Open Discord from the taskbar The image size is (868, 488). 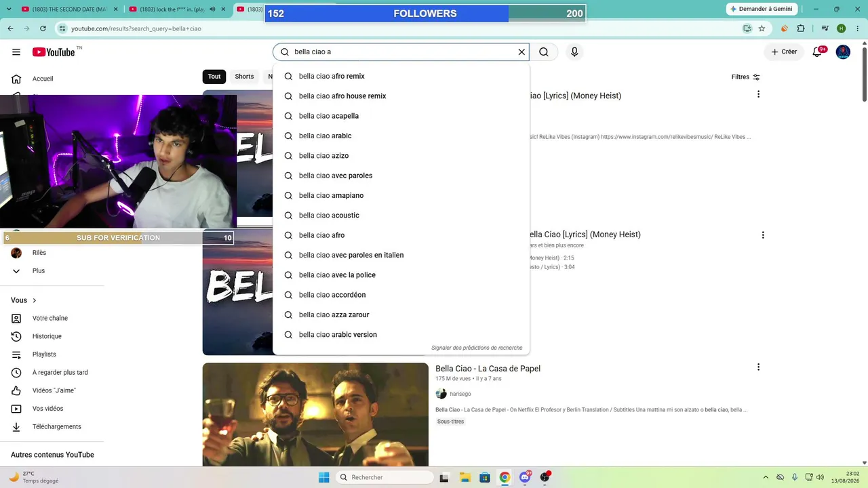[x=525, y=477]
